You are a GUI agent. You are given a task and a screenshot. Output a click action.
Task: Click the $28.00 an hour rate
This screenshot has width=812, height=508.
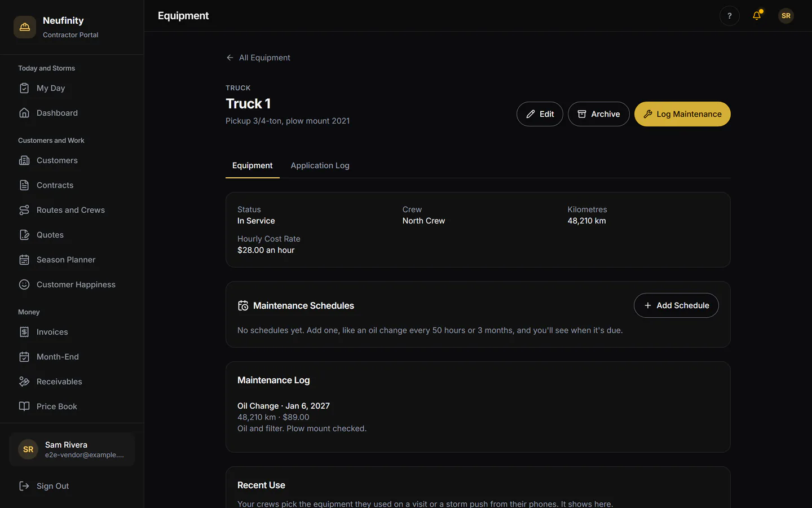[266, 250]
